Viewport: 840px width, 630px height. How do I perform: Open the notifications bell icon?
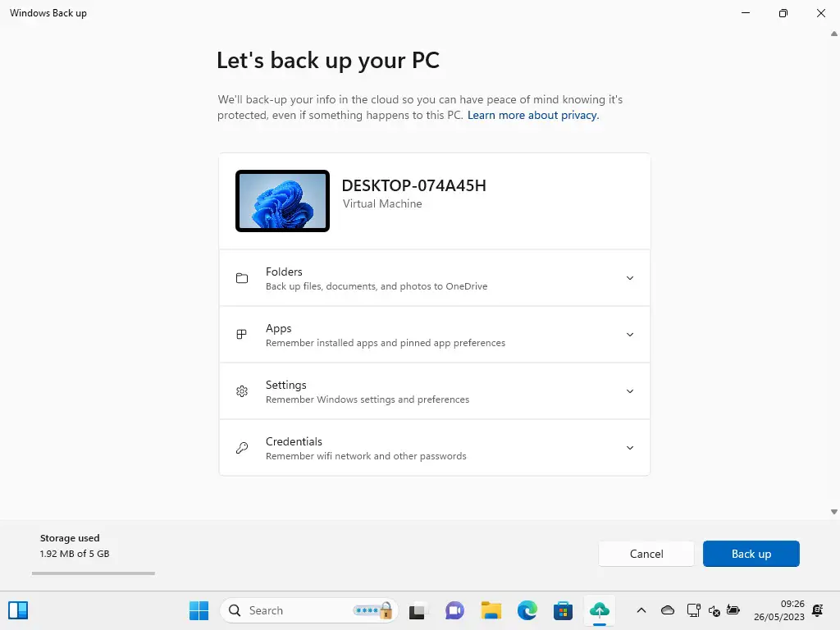(x=818, y=610)
